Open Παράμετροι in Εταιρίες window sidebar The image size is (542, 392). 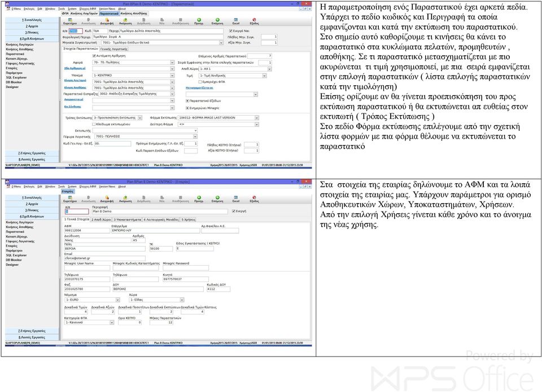(14, 251)
